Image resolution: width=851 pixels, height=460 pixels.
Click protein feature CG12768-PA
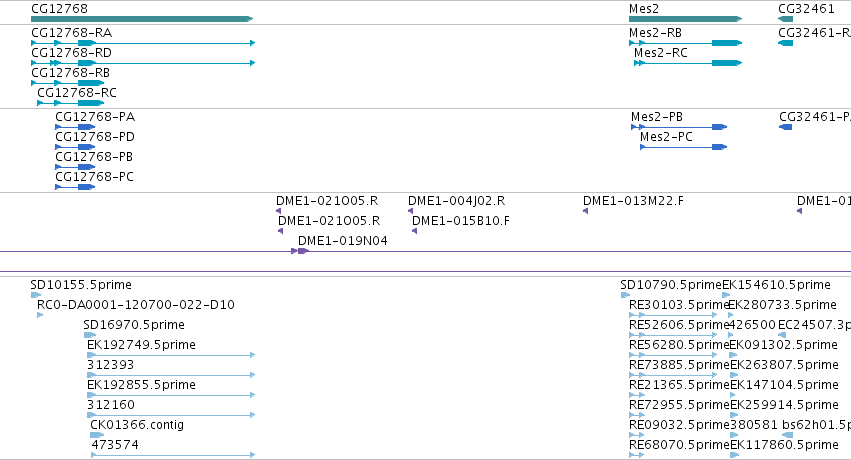(75, 127)
